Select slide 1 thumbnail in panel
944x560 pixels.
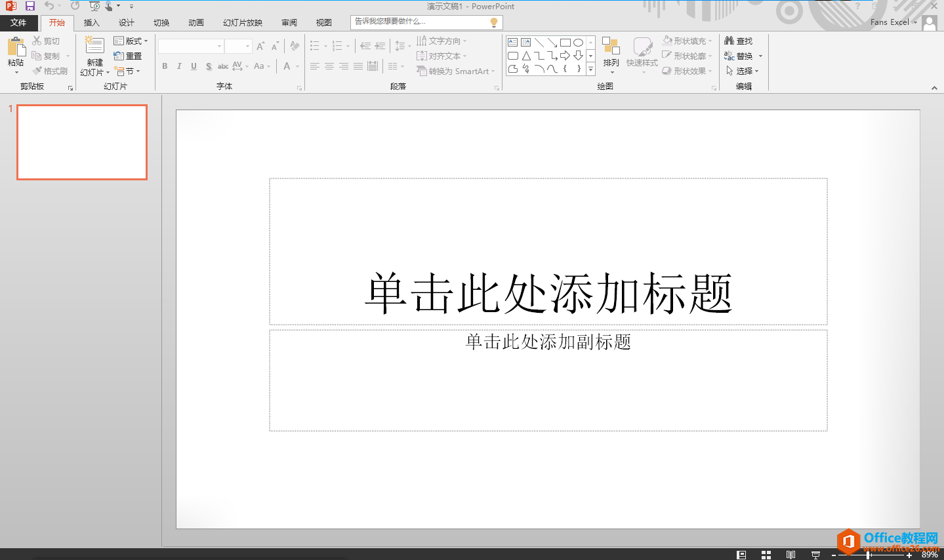pos(82,142)
